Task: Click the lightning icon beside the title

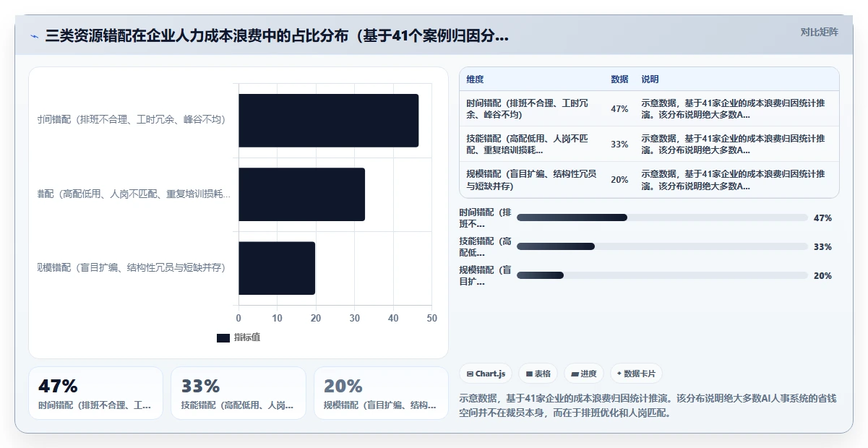Action: click(x=35, y=35)
